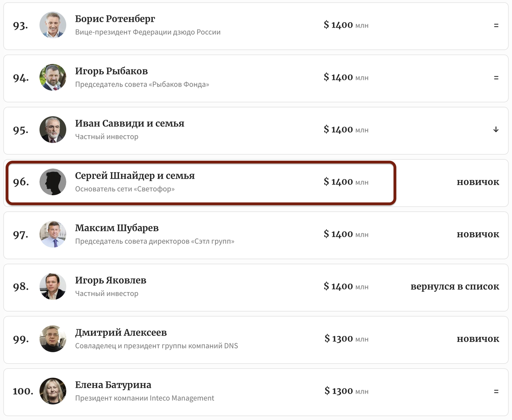Click Иван Саввиди avatar image
This screenshot has width=512, height=420.
[x=53, y=130]
